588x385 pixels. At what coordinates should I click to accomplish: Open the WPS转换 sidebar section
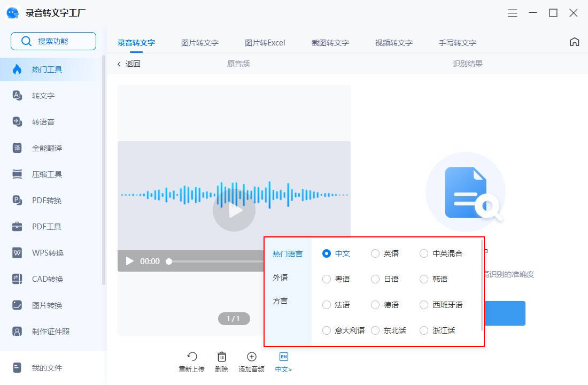(51, 253)
